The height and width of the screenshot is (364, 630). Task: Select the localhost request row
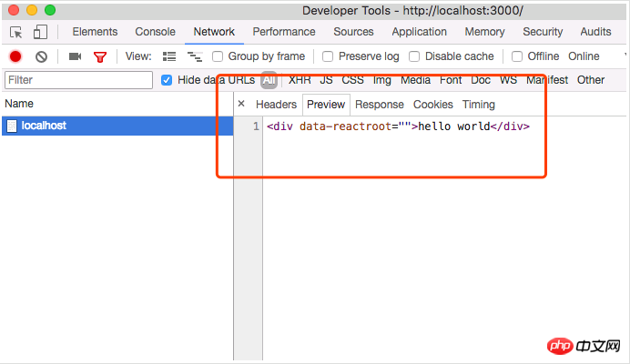pos(117,126)
